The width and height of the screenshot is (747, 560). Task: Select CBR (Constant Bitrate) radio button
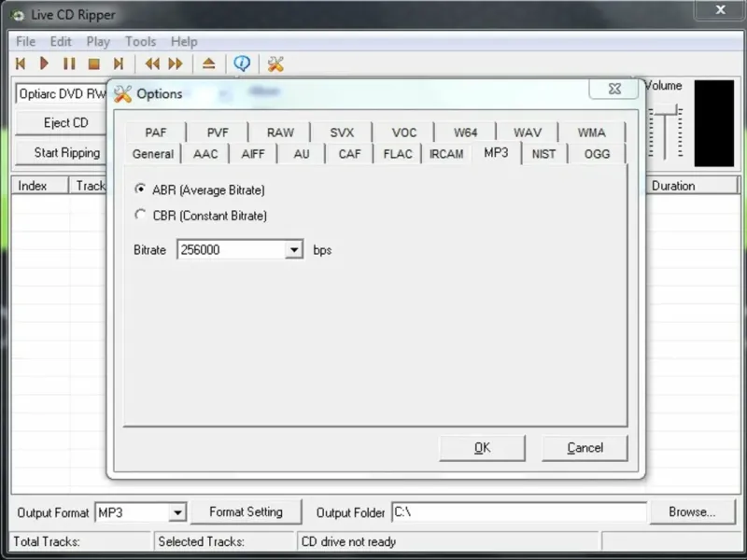(x=140, y=215)
